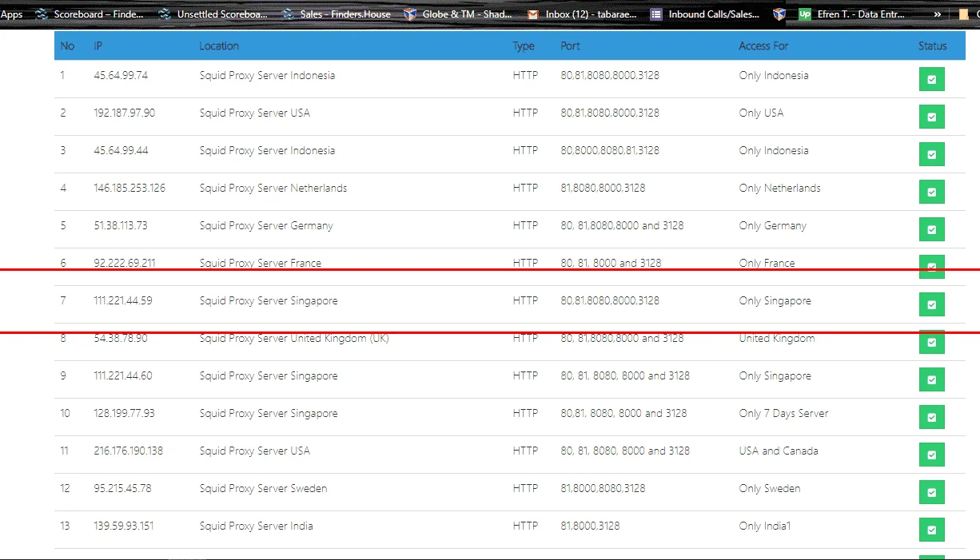Click the Type column header

coord(524,46)
